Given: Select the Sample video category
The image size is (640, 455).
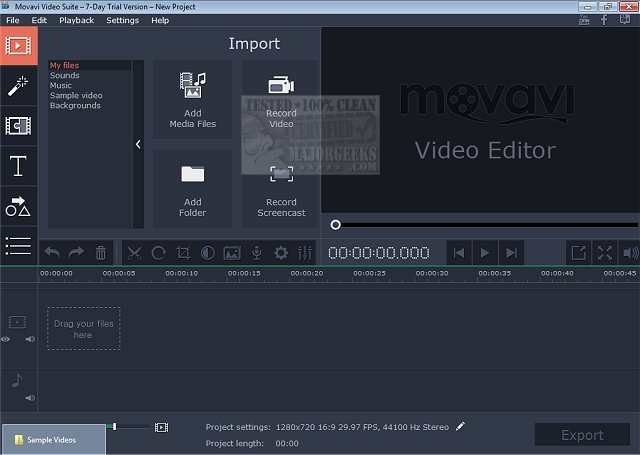Looking at the screenshot, I should click(76, 95).
